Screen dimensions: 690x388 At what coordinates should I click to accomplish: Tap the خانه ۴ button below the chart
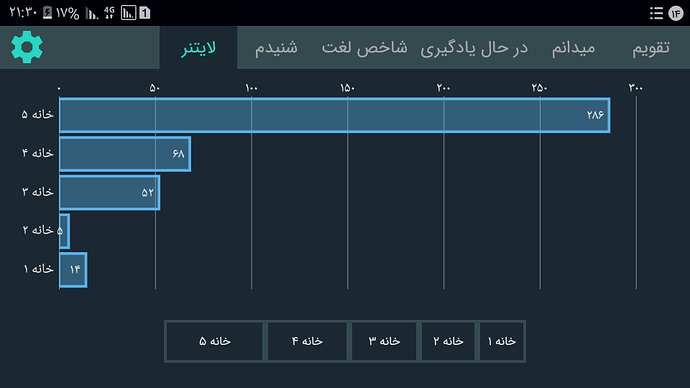click(x=307, y=341)
